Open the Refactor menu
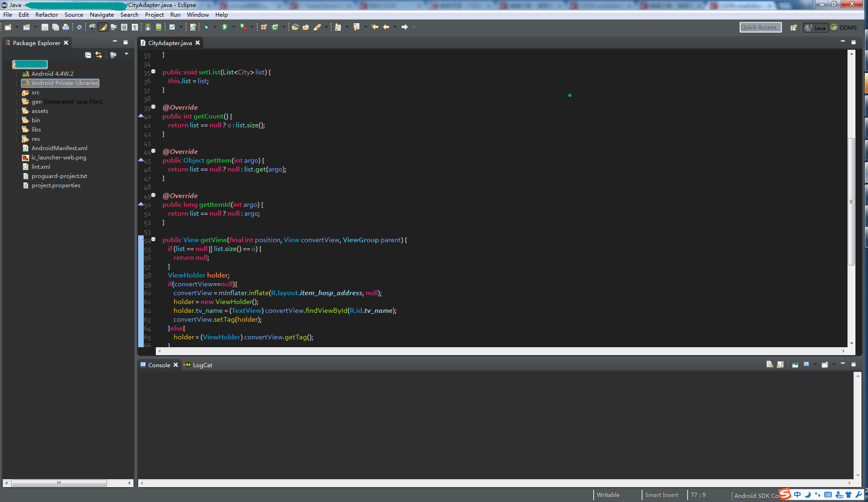Viewport: 868px width, 502px height. [x=47, y=14]
